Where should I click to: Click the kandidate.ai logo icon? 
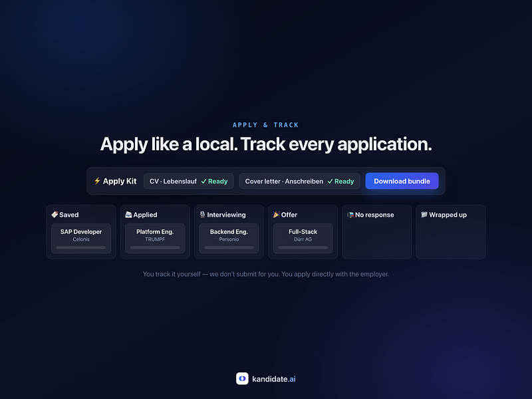click(242, 378)
